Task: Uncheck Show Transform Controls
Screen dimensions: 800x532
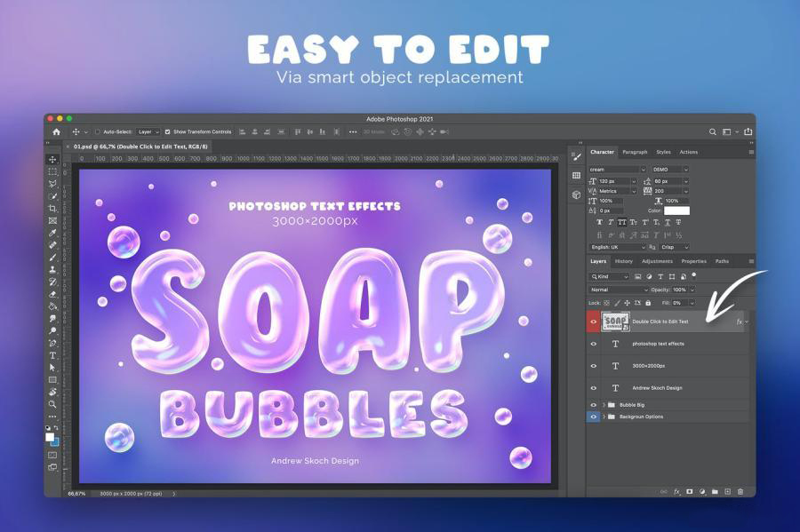Action: pos(167,131)
